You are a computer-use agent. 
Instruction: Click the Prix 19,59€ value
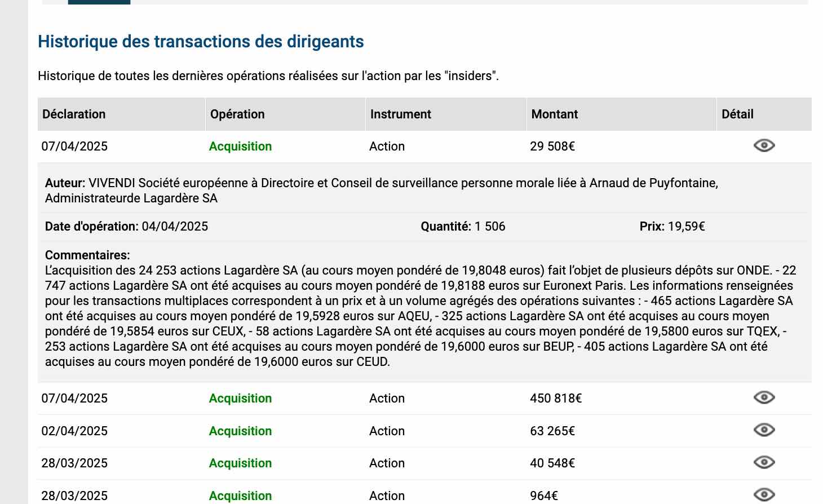point(687,226)
